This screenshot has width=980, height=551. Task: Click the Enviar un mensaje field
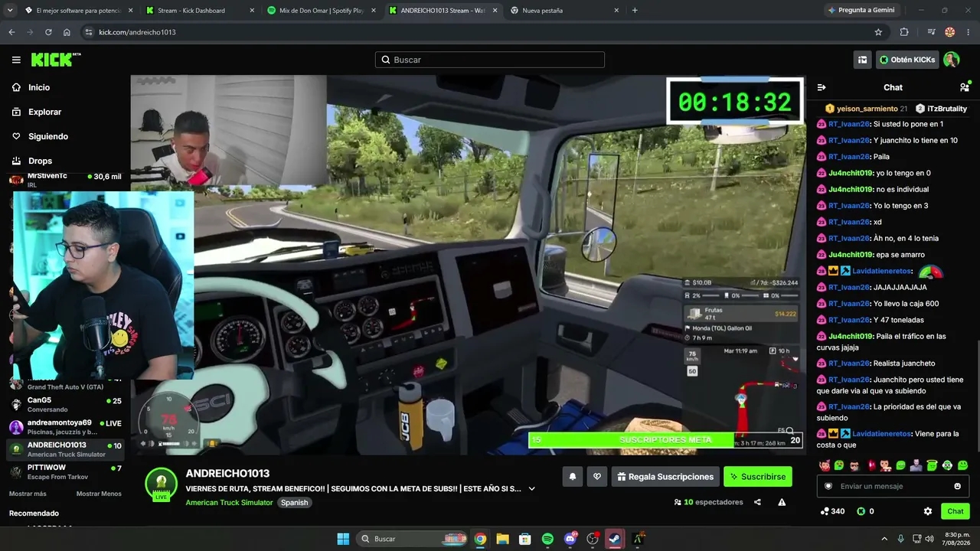(x=893, y=486)
